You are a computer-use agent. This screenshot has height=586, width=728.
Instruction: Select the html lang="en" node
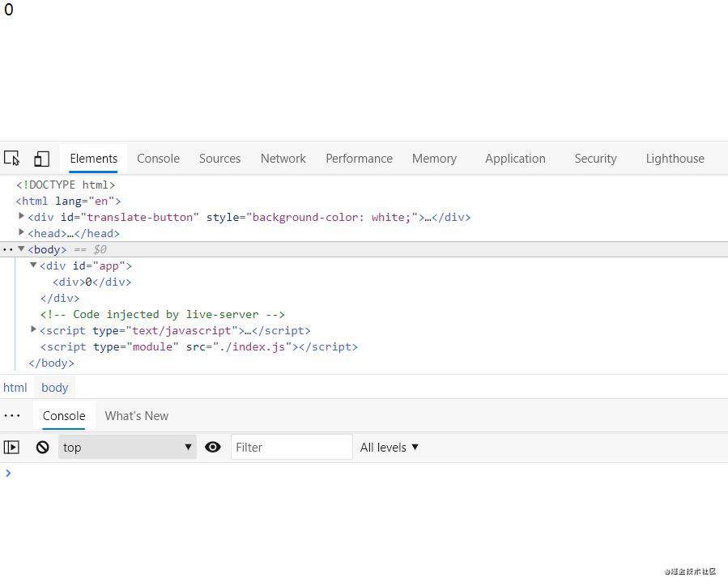click(68, 201)
